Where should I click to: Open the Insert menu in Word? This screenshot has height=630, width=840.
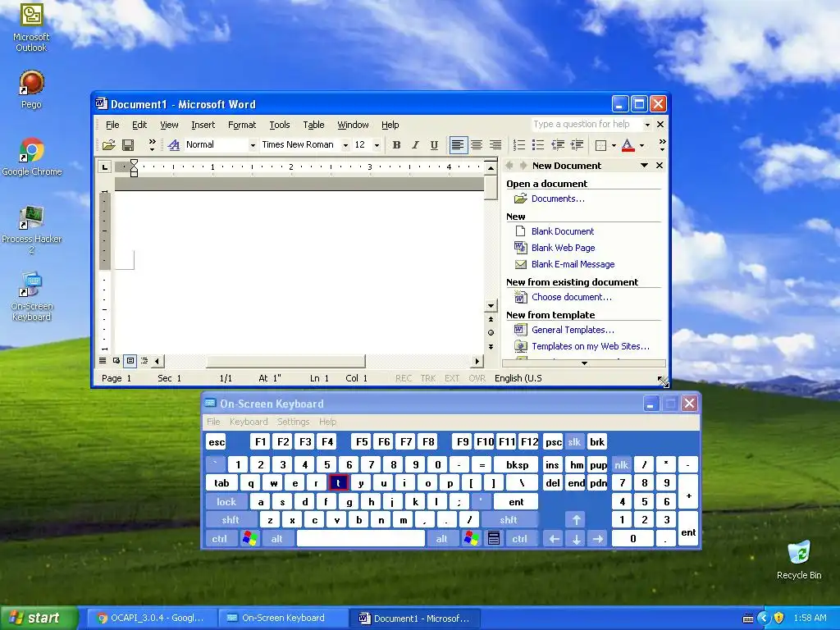(203, 125)
